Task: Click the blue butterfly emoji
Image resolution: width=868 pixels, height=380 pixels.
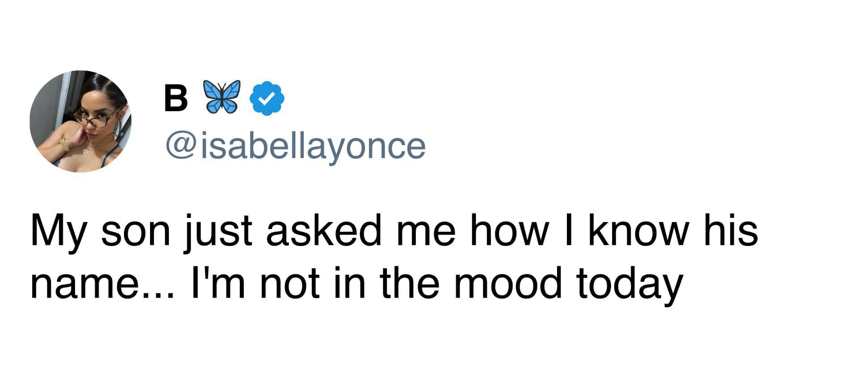Action: pos(222,96)
